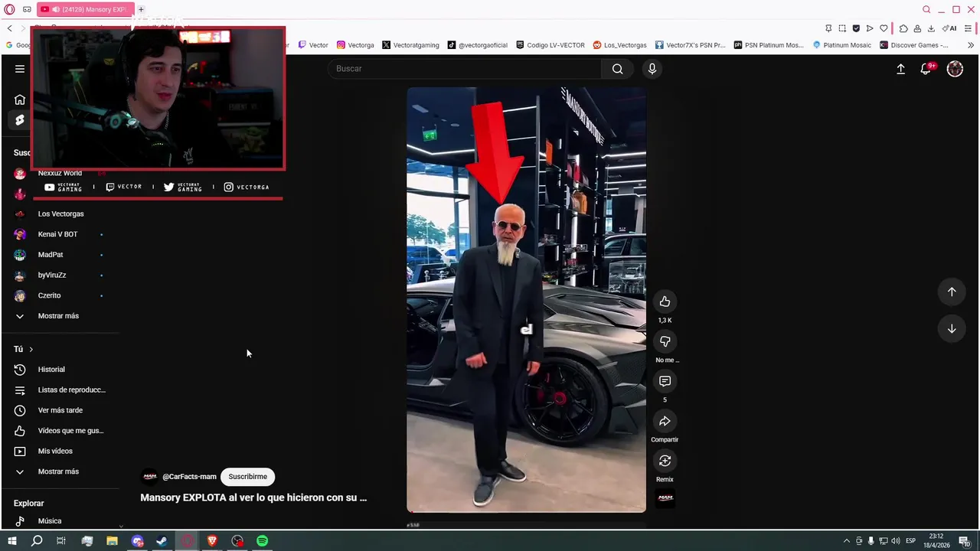
Task: Open Ver más tarde list
Action: click(x=60, y=410)
